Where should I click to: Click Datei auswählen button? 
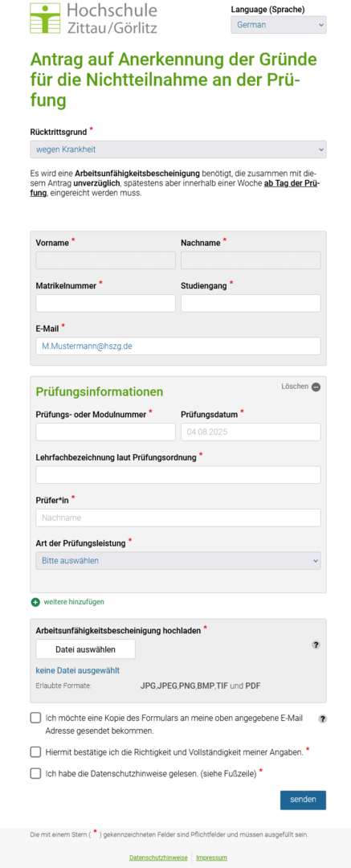[x=85, y=649]
